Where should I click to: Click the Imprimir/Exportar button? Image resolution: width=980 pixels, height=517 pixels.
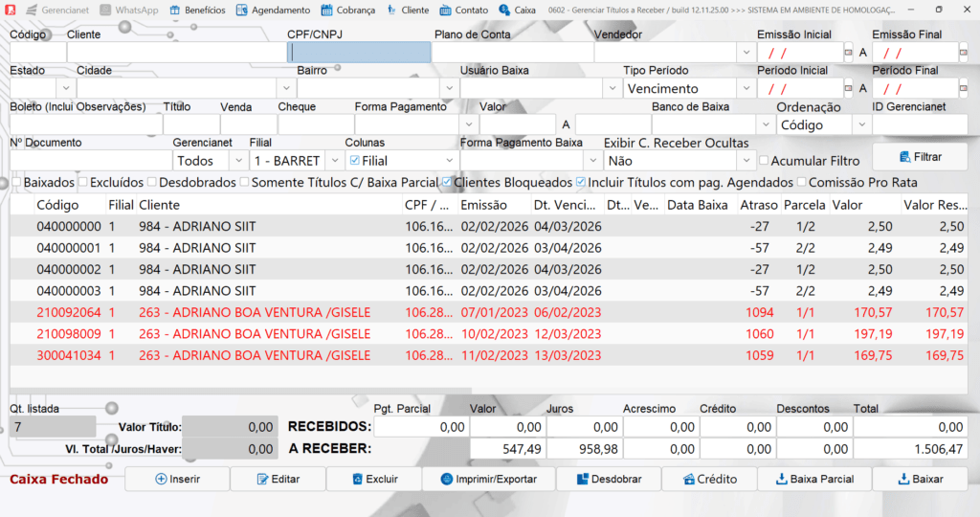point(488,479)
